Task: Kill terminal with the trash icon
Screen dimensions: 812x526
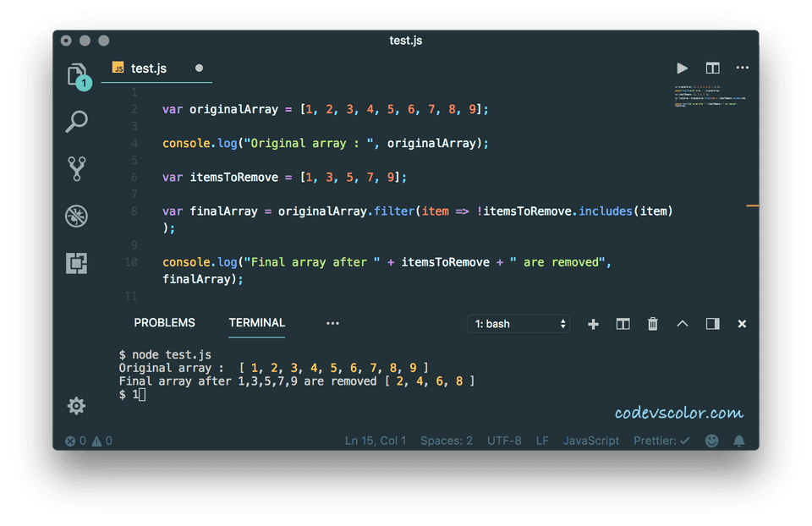Action: tap(652, 324)
